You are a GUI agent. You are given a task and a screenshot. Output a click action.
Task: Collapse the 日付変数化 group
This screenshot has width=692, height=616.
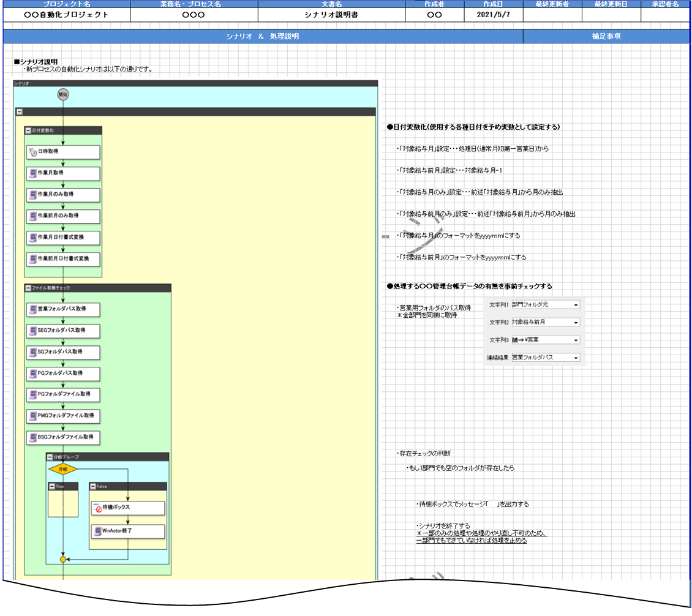(x=28, y=130)
